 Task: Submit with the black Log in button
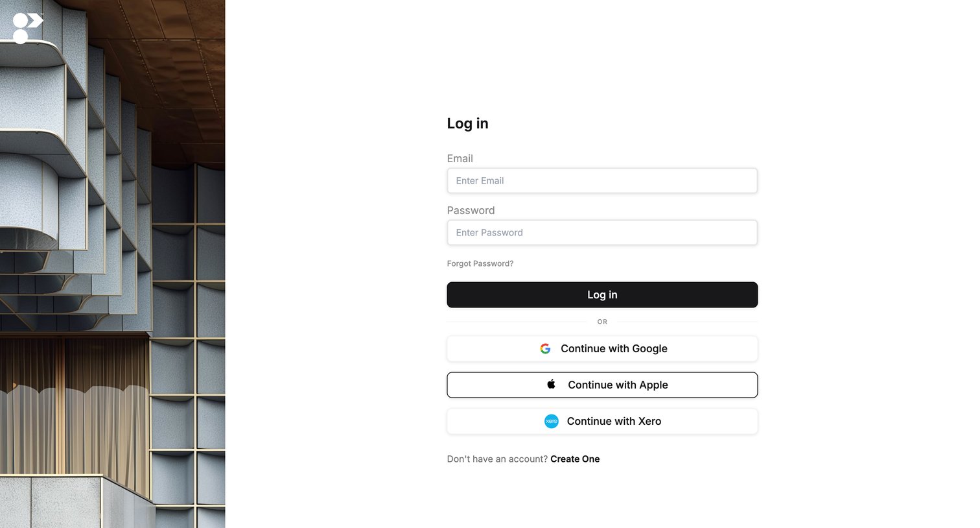[602, 295]
